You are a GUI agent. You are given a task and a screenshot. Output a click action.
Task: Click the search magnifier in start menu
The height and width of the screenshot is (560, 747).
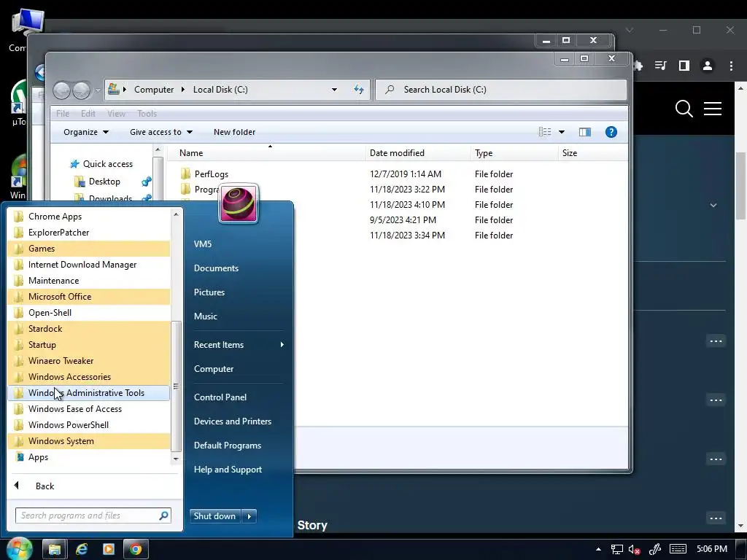[163, 516]
